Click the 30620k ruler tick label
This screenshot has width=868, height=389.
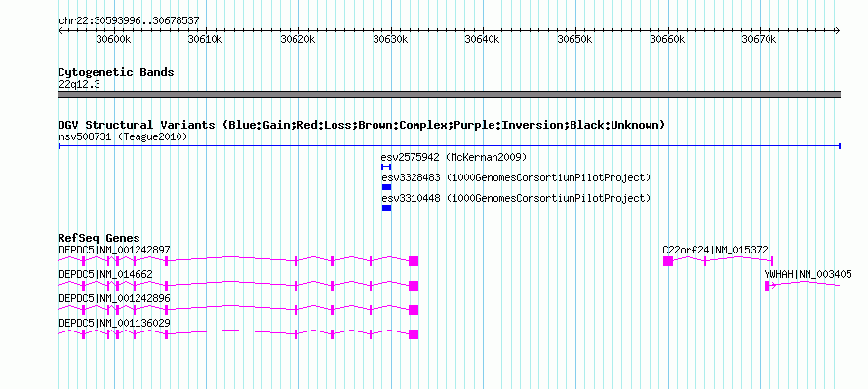297,39
